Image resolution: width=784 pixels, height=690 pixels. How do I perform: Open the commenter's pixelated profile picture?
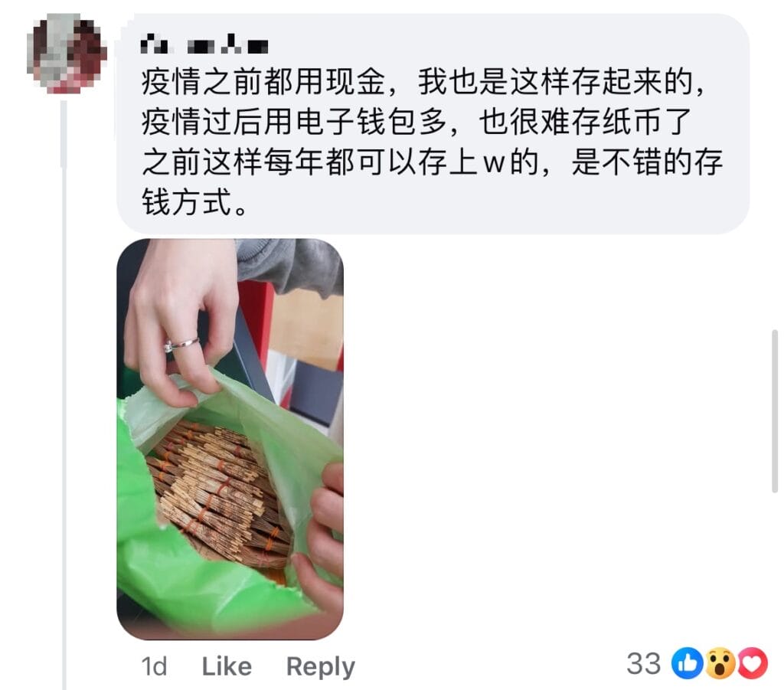pos(67,54)
